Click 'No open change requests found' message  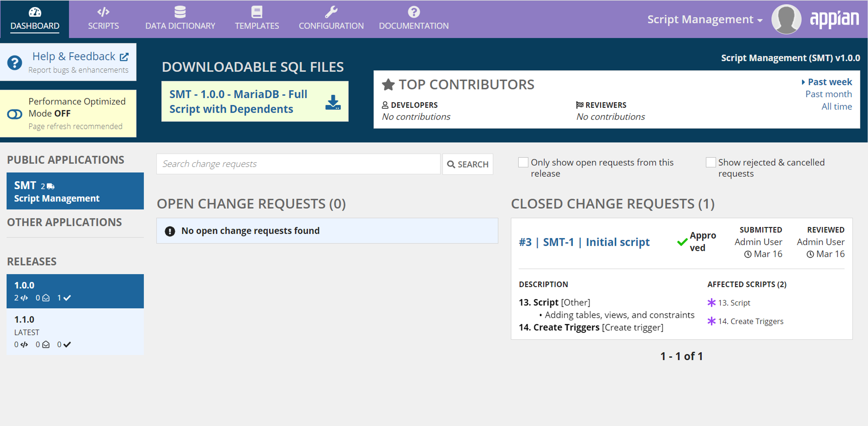pyautogui.click(x=250, y=231)
